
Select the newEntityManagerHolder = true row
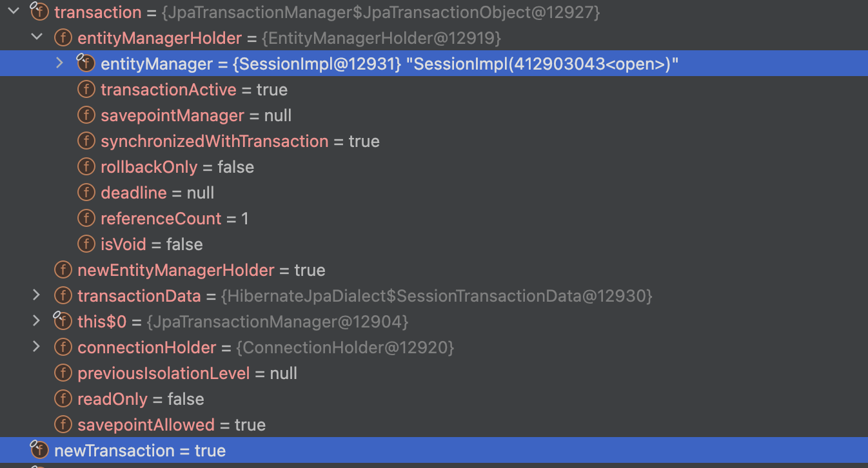434,270
